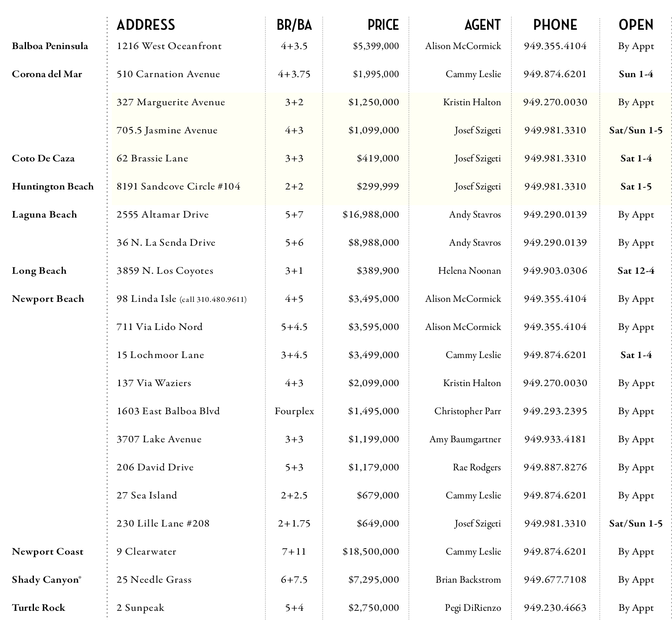This screenshot has width=672, height=620.
Task: Select the Fourplex entry for East Balboa
Action: pyautogui.click(x=294, y=411)
